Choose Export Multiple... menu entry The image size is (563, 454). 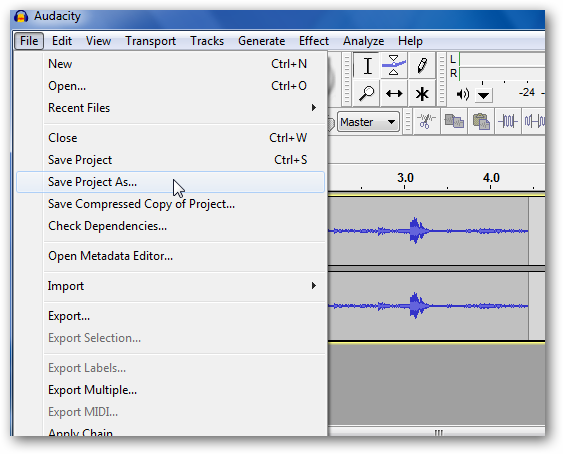click(171, 390)
